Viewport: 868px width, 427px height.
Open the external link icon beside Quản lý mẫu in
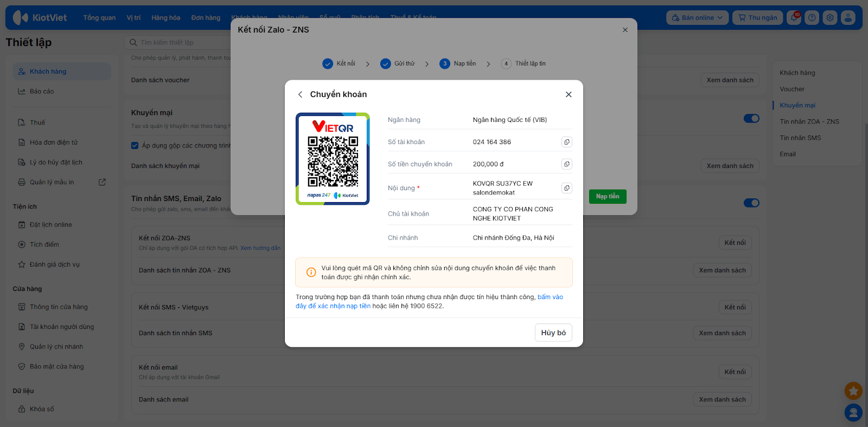(102, 182)
